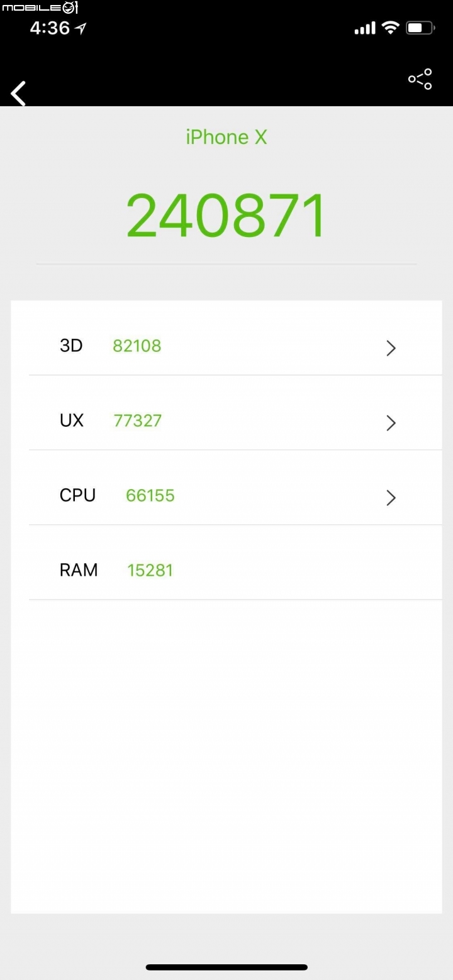Image resolution: width=453 pixels, height=980 pixels.
Task: Tap the home indicator bar
Action: pos(226,967)
